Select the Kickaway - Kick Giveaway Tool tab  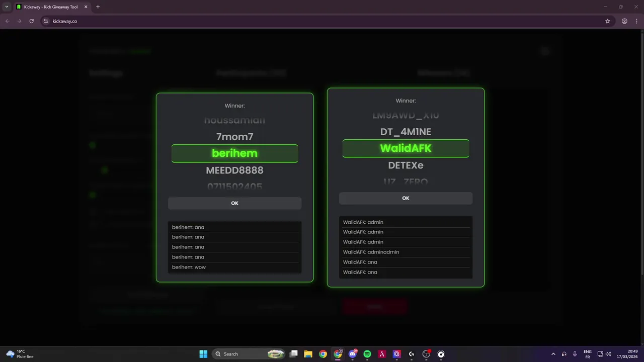pos(51,7)
